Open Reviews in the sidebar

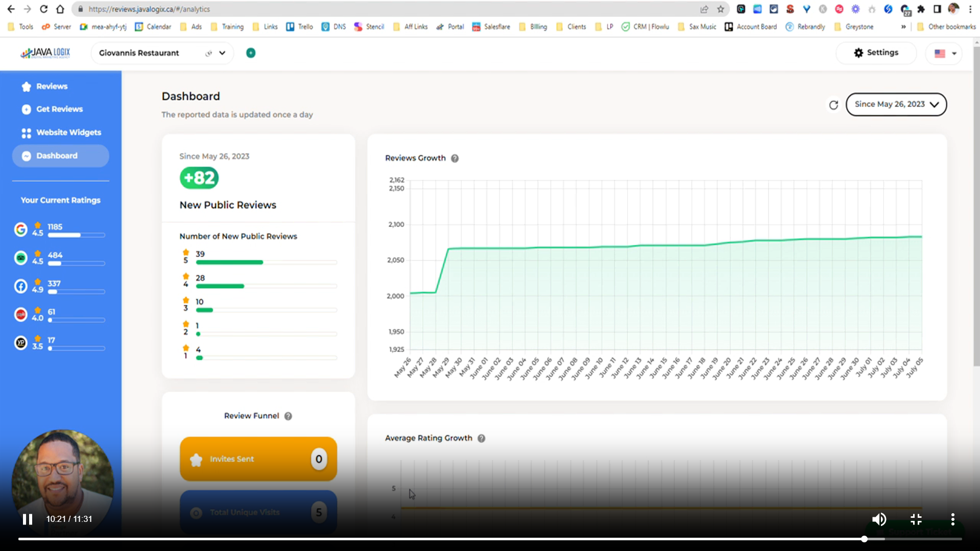(x=52, y=86)
